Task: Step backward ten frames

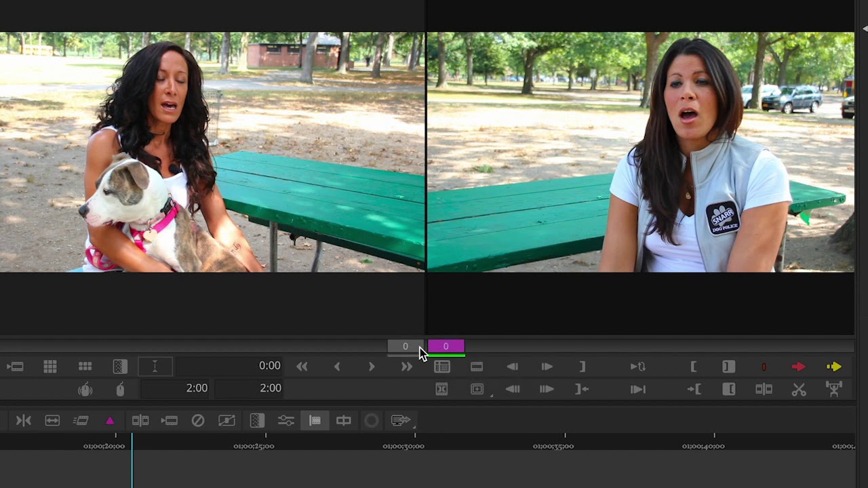Action: pos(513,389)
